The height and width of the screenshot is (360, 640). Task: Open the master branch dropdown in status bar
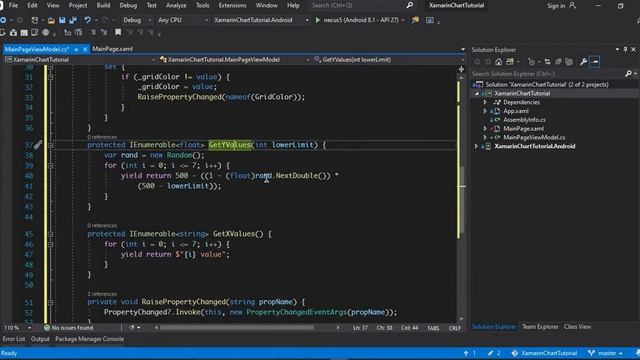click(606, 353)
